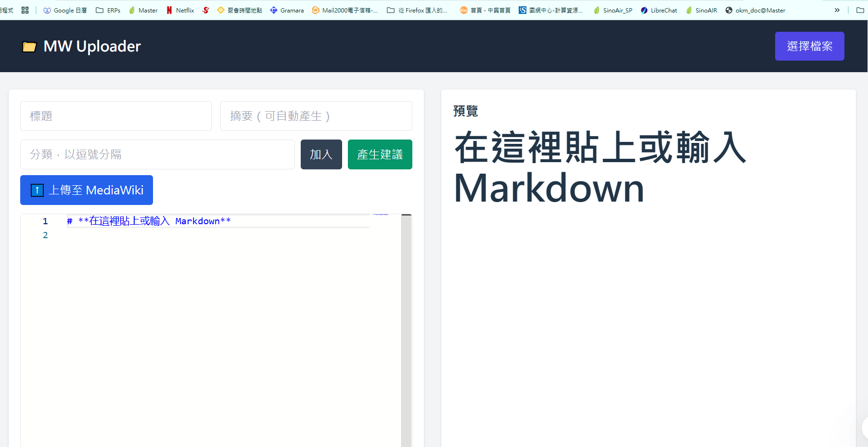Click the 標題 input field
868x447 pixels.
click(116, 116)
